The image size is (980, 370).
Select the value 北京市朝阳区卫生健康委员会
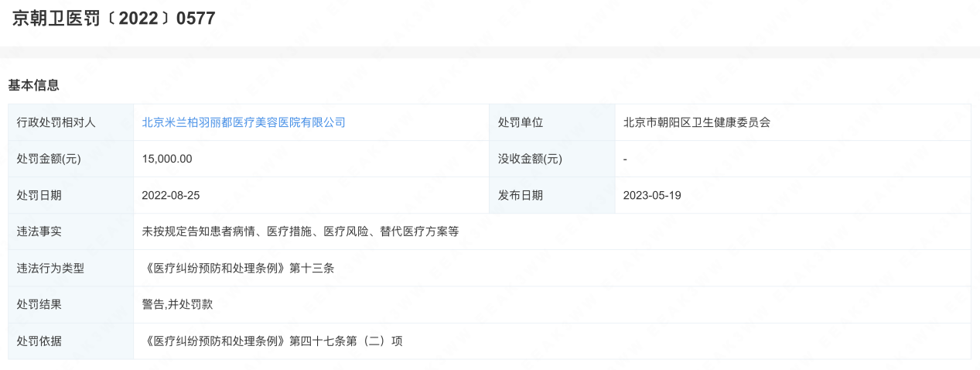coord(697,122)
